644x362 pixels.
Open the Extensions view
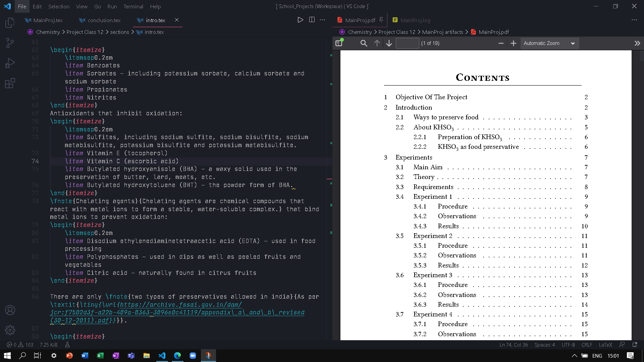[10, 83]
